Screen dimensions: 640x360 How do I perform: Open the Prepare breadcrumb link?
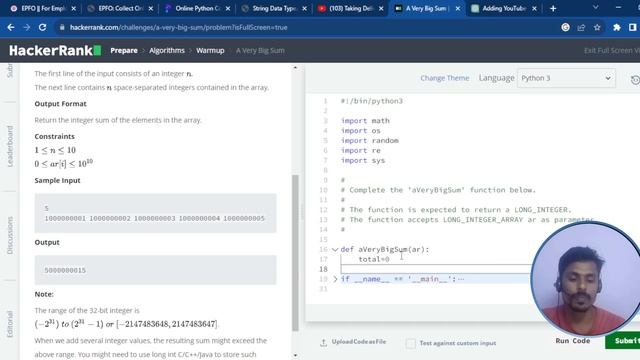(124, 51)
